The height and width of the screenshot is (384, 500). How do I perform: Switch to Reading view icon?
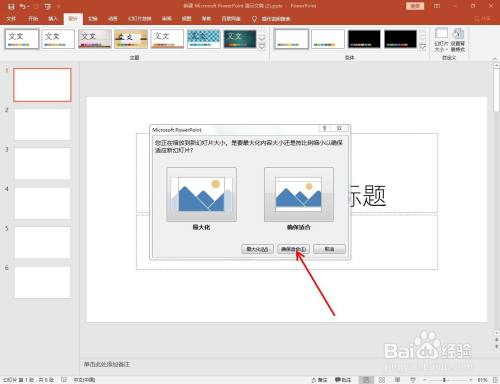(397, 380)
